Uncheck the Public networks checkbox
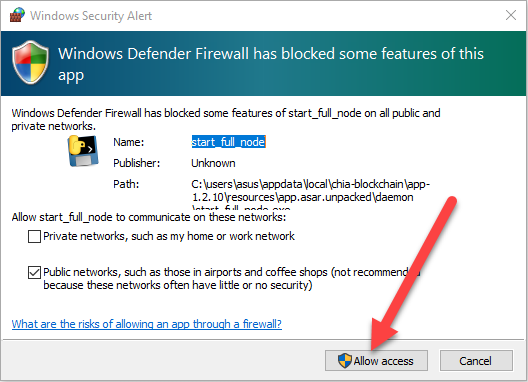Image resolution: width=528 pixels, height=382 pixels. pyautogui.click(x=34, y=273)
